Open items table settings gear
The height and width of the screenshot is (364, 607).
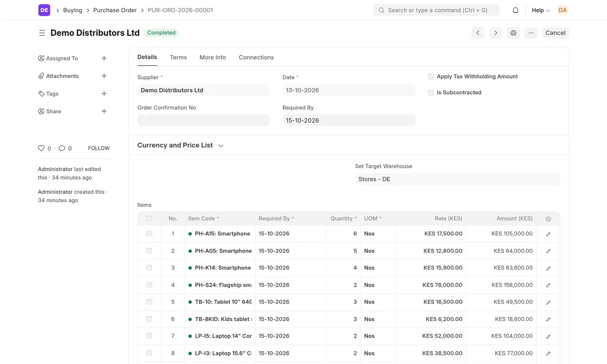[548, 219]
